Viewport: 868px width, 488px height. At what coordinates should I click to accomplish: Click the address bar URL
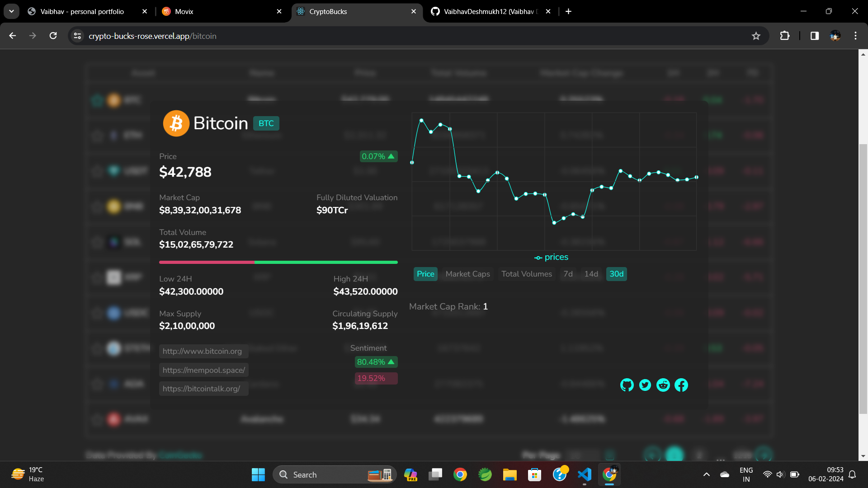(x=152, y=36)
